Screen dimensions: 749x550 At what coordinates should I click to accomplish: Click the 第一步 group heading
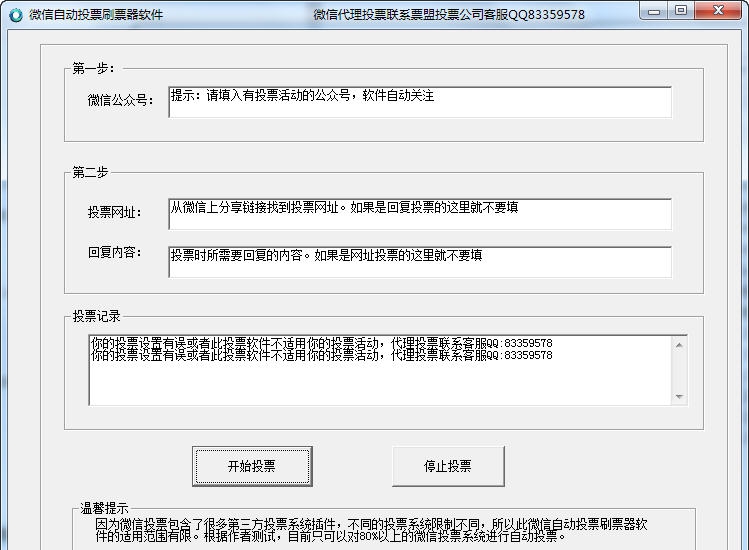click(93, 69)
